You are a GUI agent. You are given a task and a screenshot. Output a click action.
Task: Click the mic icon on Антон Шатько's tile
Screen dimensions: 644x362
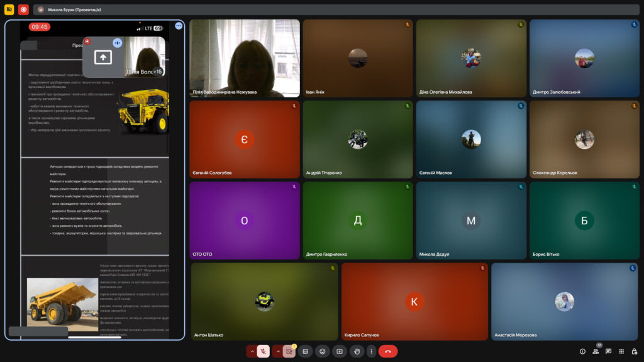333,268
